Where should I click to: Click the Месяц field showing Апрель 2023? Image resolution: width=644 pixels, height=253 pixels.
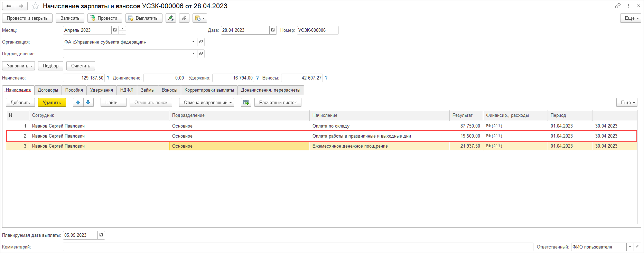pyautogui.click(x=87, y=30)
